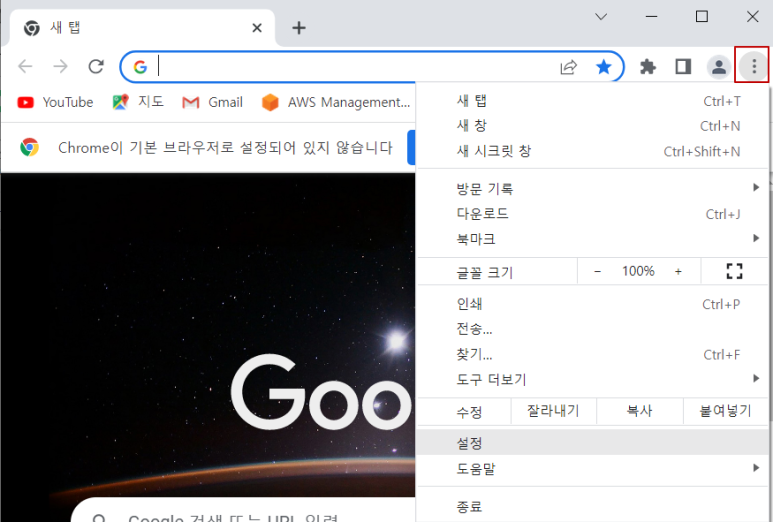Expand the 북마크 submenu
The image size is (773, 522).
593,239
